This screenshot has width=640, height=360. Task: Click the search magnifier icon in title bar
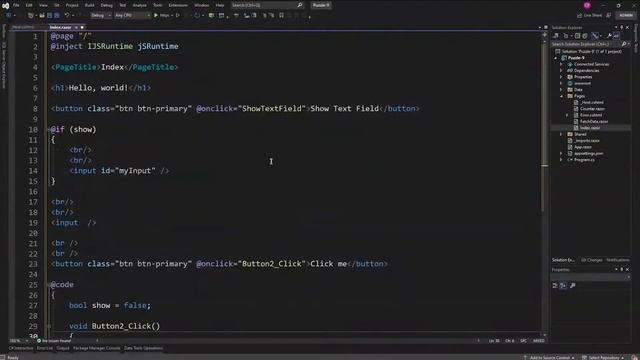(300, 5)
